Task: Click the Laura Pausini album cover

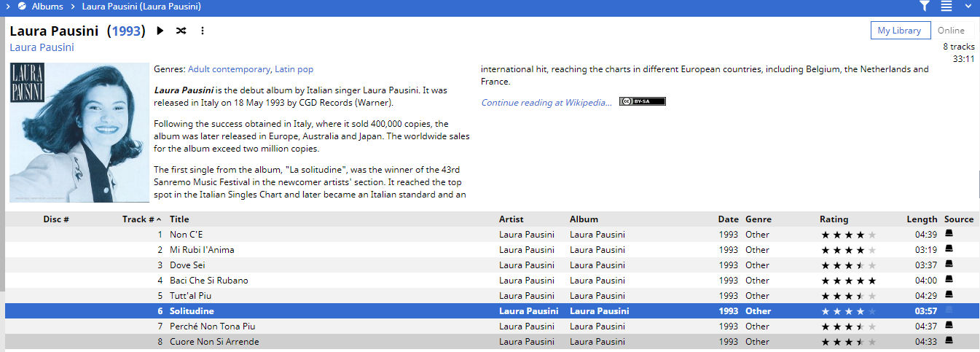Action: [79, 132]
